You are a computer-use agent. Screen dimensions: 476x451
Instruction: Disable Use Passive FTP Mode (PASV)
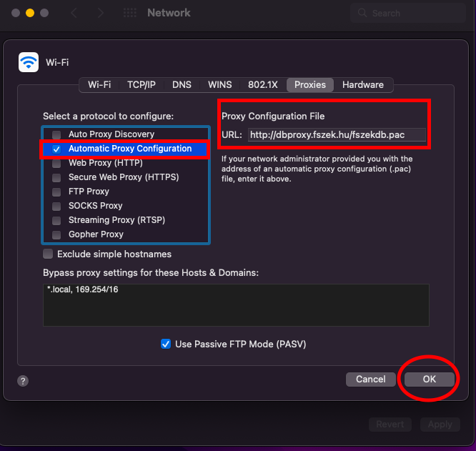166,344
